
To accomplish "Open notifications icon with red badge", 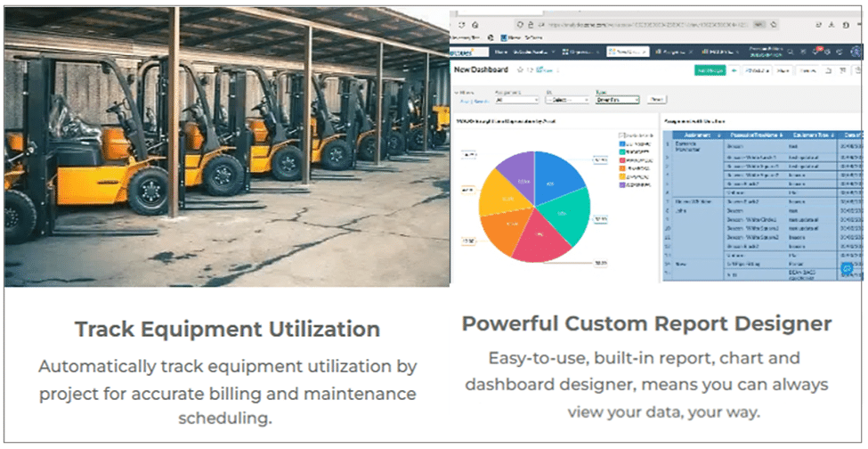I will tap(815, 53).
